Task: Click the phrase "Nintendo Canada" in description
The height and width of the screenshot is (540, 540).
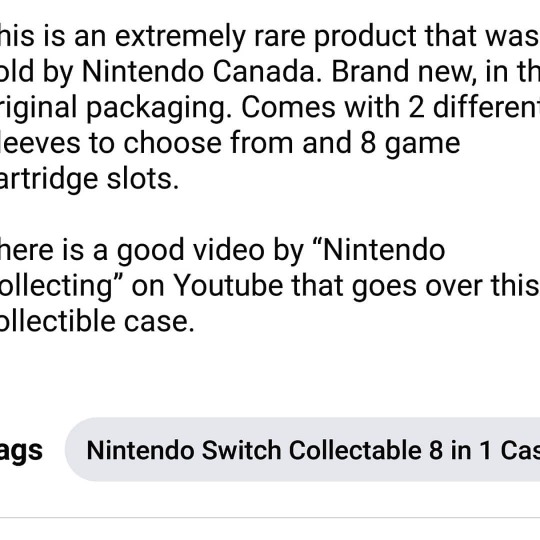Action: tap(198, 72)
